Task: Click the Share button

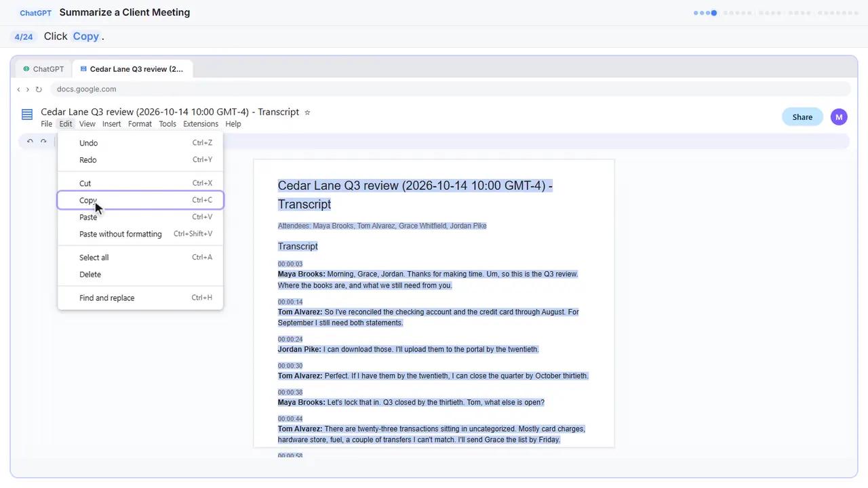Action: (802, 117)
